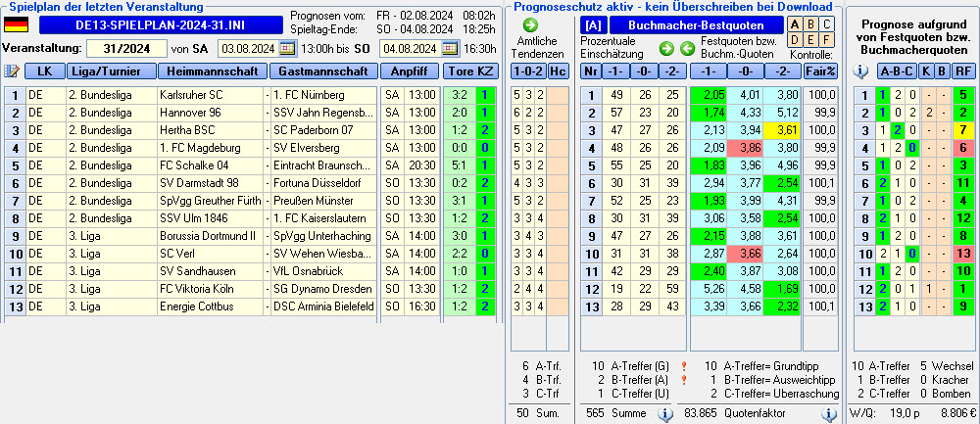The image size is (980, 424).
Task: Click the K header button
Action: [926, 71]
